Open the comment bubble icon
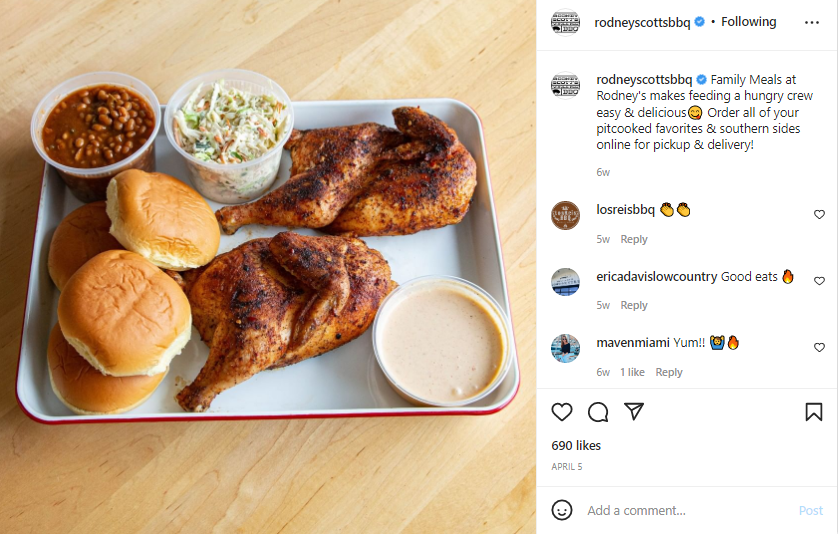Screen dimensions: 838x534 pyautogui.click(x=598, y=412)
